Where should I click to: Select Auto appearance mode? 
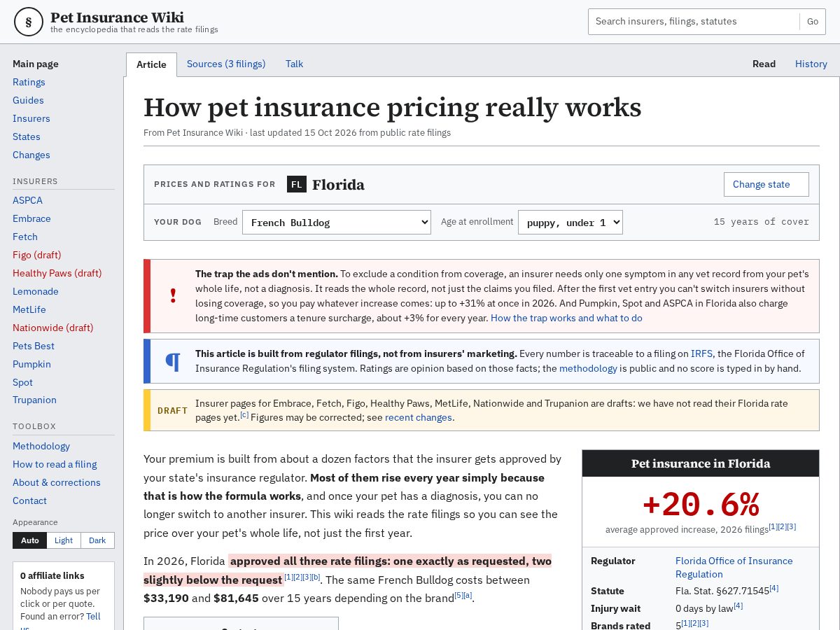pyautogui.click(x=30, y=540)
